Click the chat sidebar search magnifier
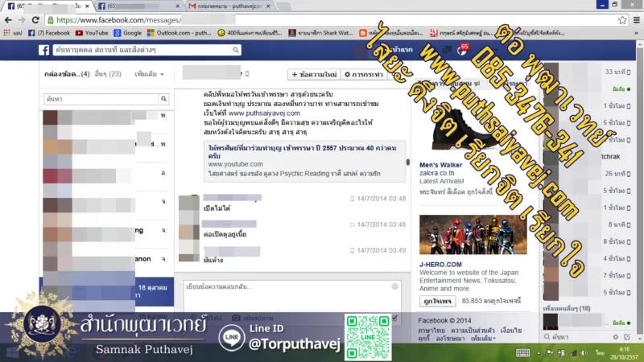 [547, 337]
